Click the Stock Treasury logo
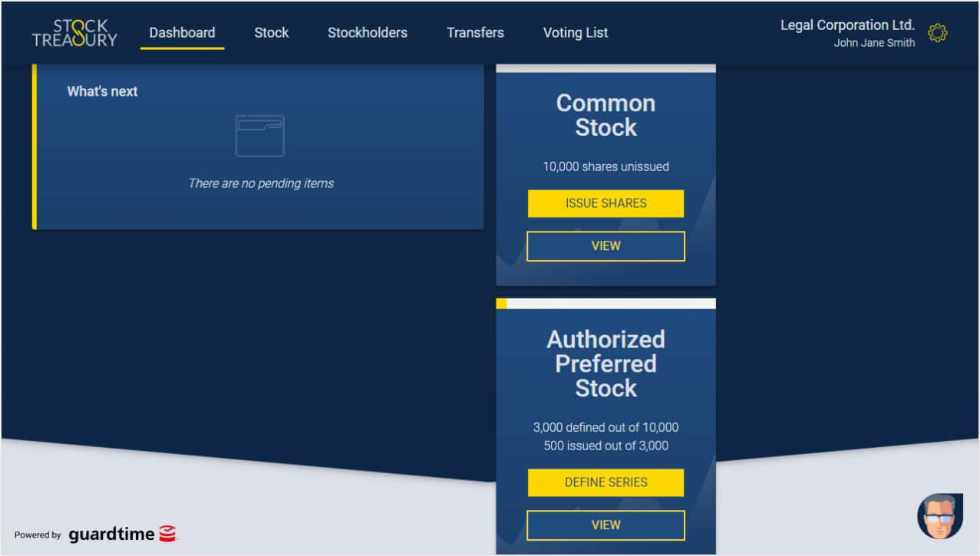This screenshot has height=556, width=980. [x=74, y=33]
